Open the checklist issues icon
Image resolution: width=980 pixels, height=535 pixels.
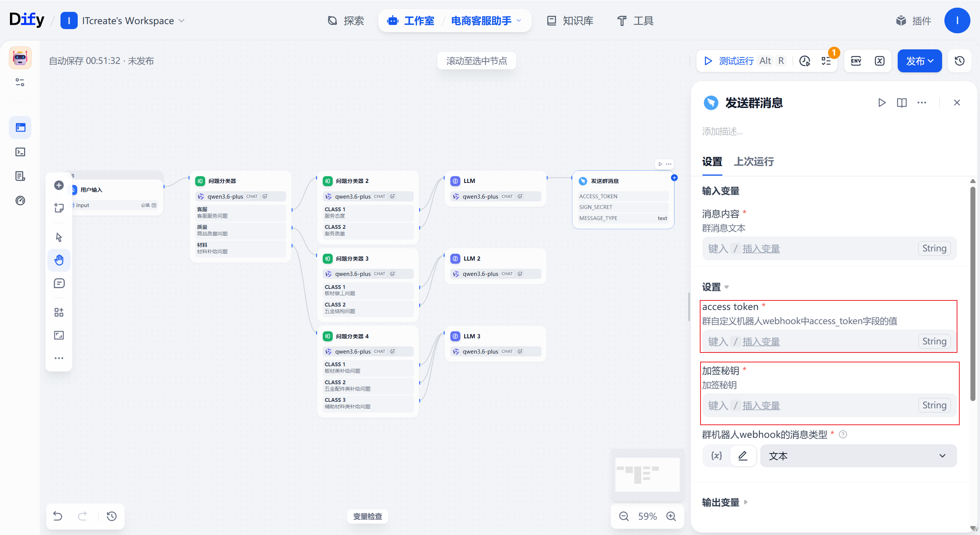[826, 61]
